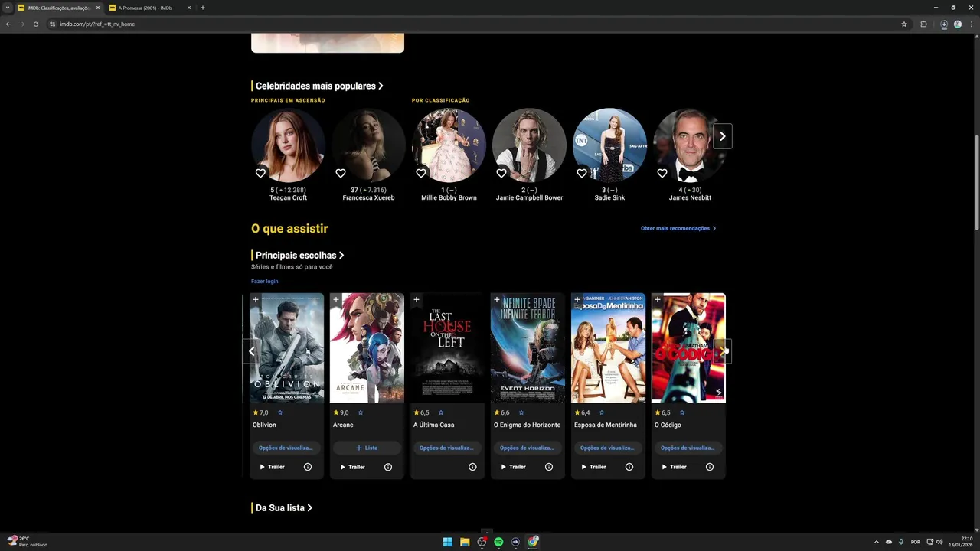Viewport: 980px width, 551px height.
Task: View viewing options for O Enigma do Horizonte
Action: point(528,448)
